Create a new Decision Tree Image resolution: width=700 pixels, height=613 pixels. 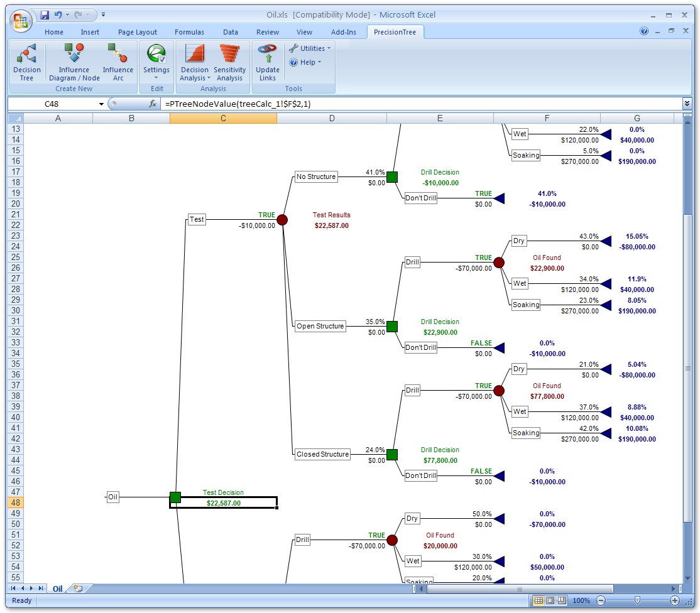(x=27, y=62)
